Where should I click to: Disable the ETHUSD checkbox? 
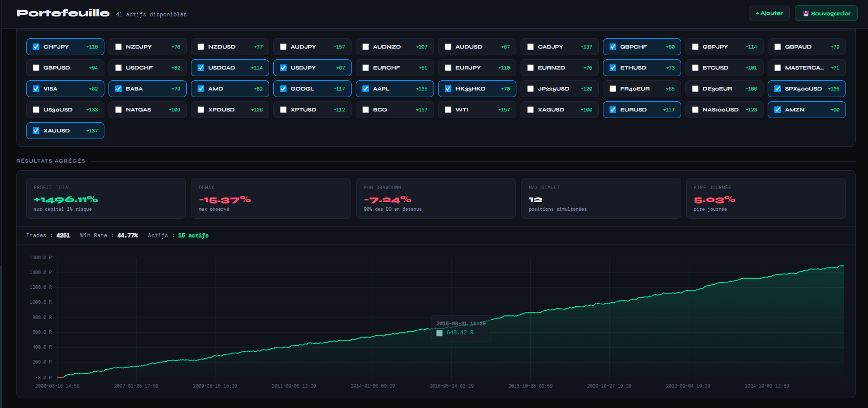pyautogui.click(x=613, y=67)
